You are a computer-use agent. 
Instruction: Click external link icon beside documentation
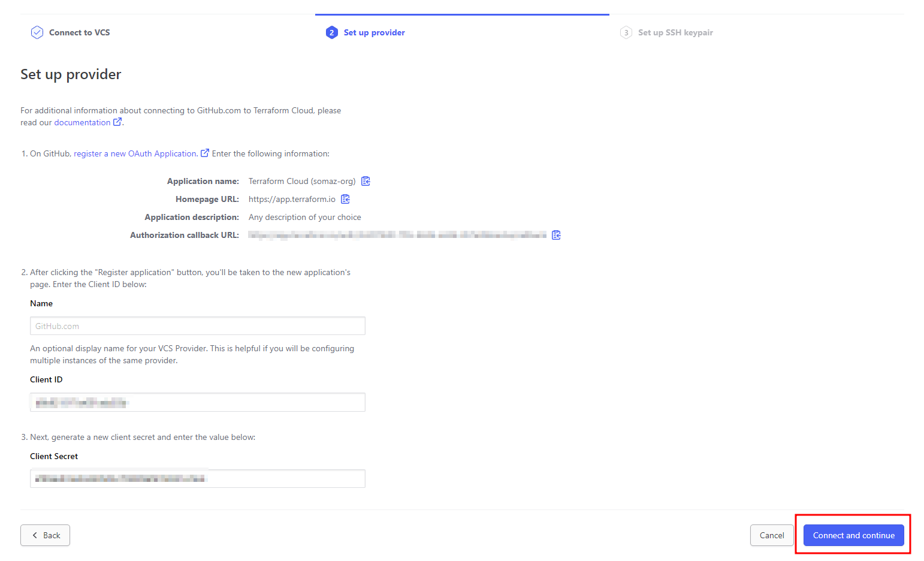coord(118,122)
